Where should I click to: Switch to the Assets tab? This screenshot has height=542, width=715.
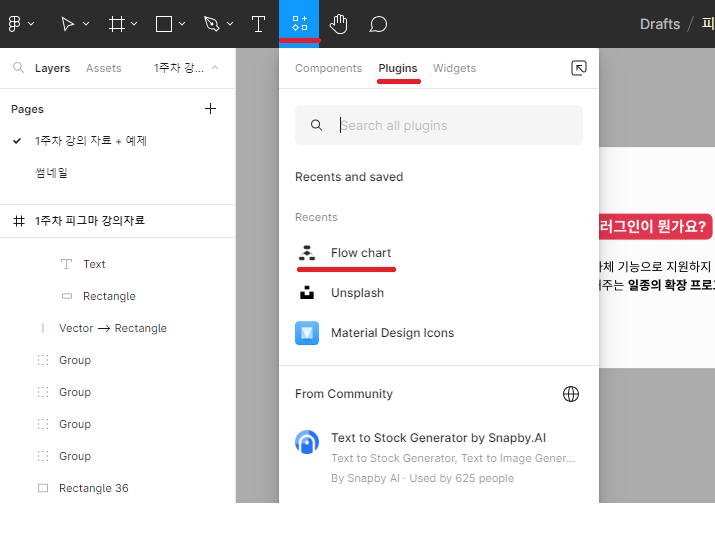(x=104, y=68)
